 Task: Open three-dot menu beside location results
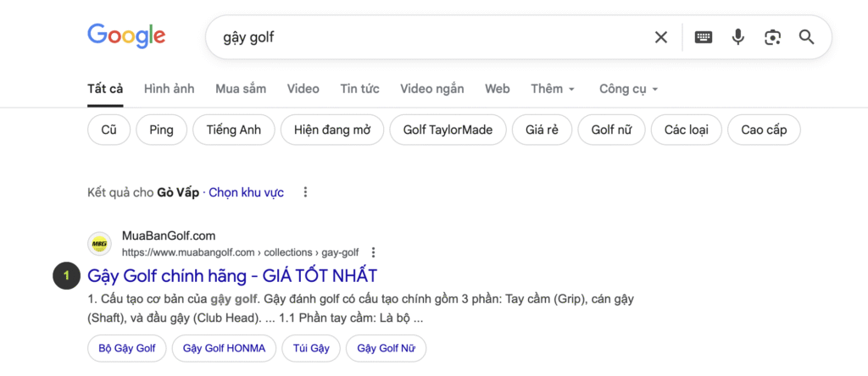tap(306, 192)
